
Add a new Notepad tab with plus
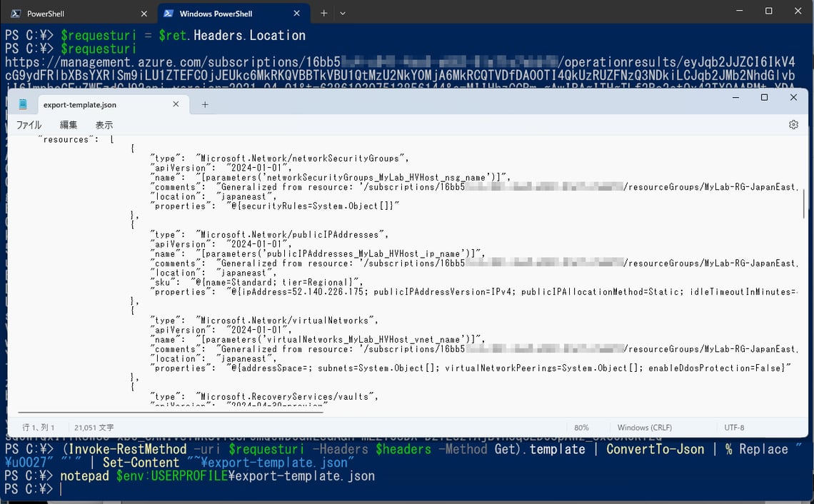tap(205, 104)
